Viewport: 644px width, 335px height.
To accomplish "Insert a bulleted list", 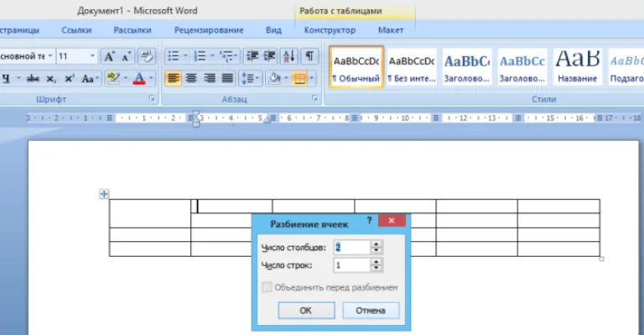I will (x=174, y=56).
